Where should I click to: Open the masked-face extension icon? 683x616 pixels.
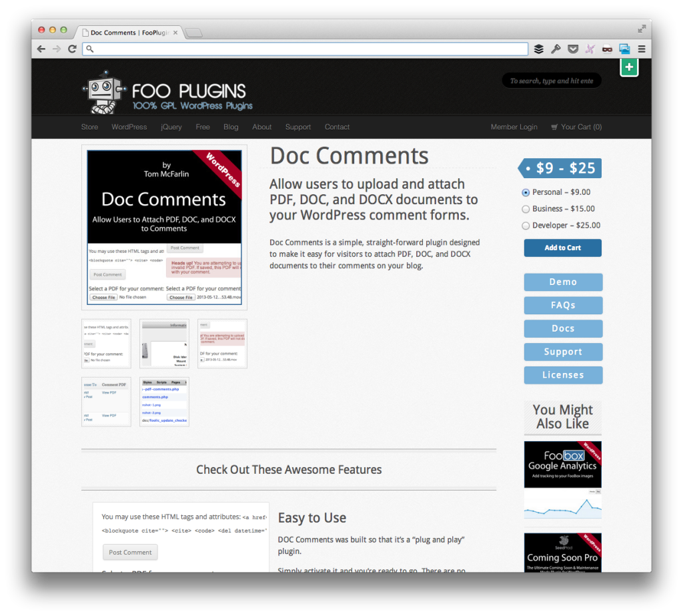(x=607, y=49)
